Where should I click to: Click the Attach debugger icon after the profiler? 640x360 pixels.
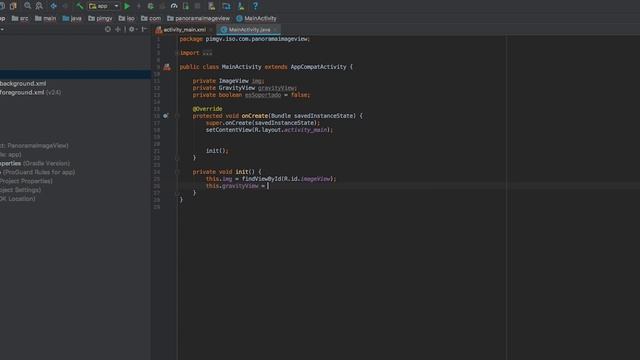[x=186, y=6]
